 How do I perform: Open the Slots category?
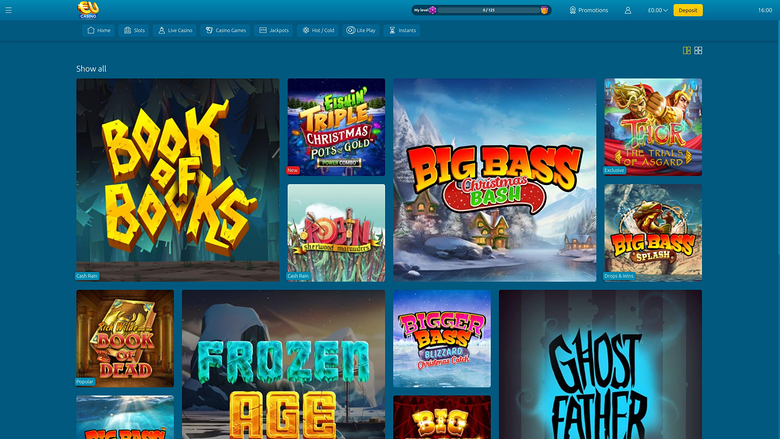click(x=134, y=30)
